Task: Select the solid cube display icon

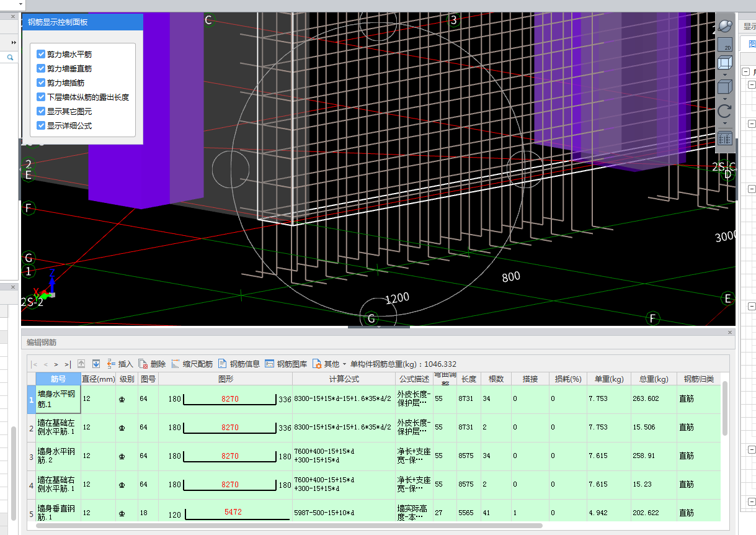Action: pyautogui.click(x=725, y=87)
